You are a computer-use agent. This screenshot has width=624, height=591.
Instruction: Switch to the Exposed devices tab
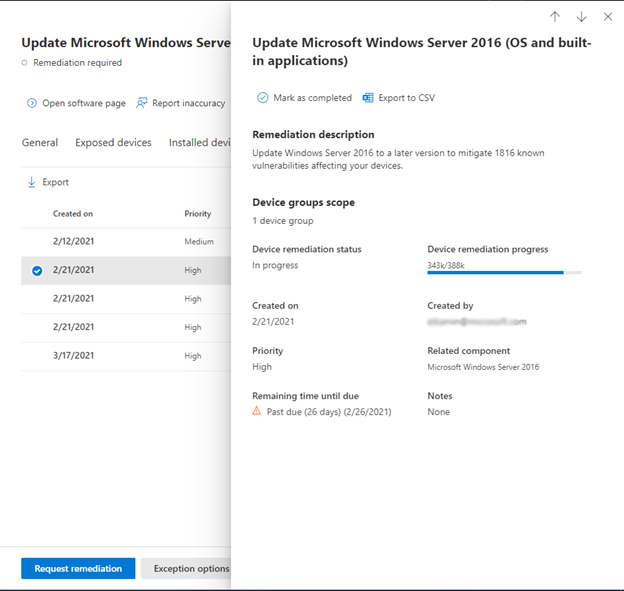coord(113,142)
